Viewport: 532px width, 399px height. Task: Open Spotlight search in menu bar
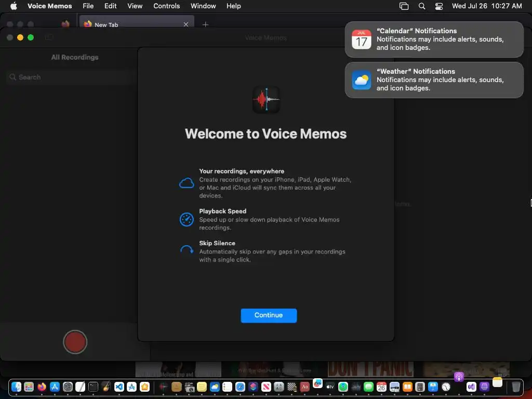coord(422,6)
